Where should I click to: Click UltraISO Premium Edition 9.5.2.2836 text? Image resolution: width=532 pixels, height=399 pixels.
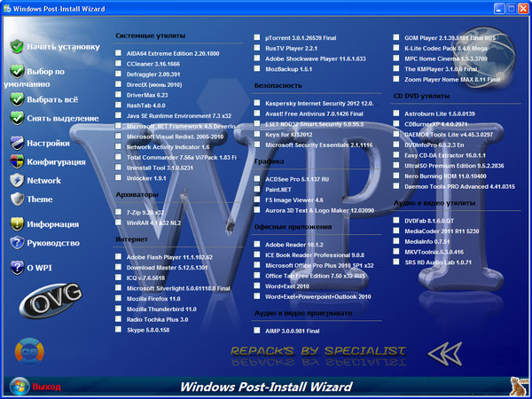pos(454,166)
